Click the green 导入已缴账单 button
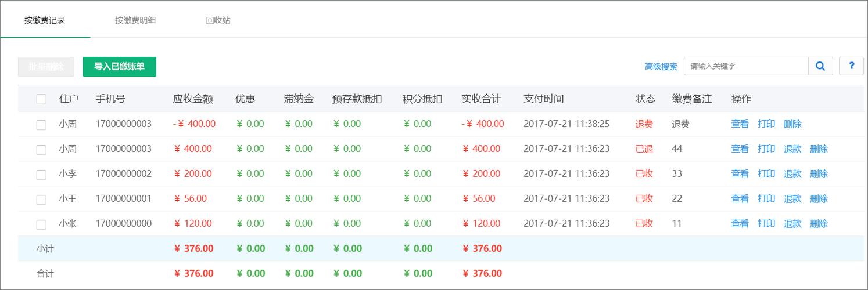Image resolution: width=868 pixels, height=290 pixels. [120, 67]
